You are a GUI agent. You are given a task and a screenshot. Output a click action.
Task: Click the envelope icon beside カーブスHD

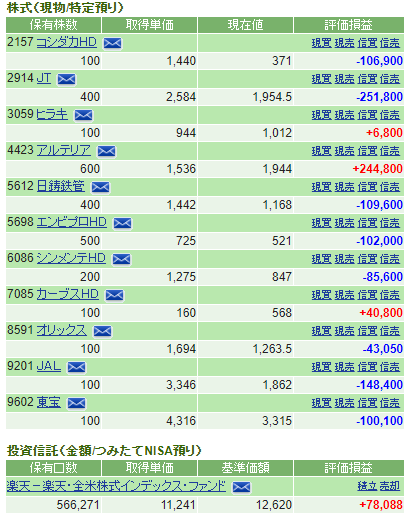pyautogui.click(x=114, y=295)
